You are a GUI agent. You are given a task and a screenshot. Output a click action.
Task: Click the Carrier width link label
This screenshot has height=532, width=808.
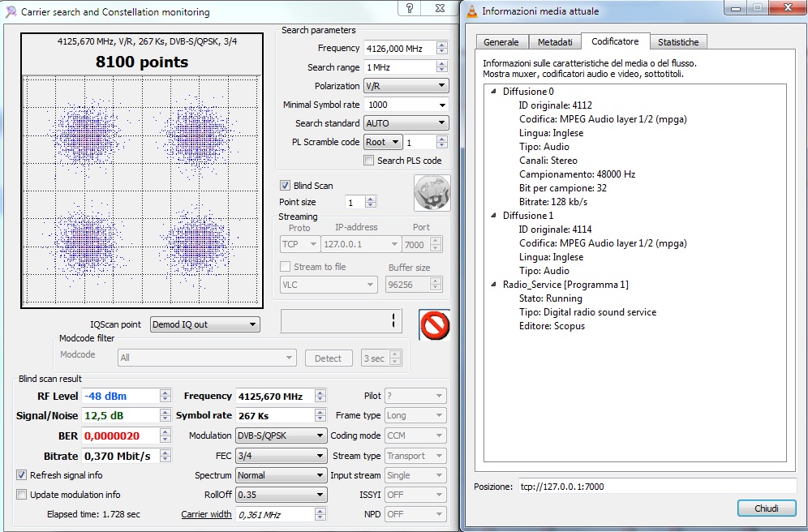[x=206, y=514]
